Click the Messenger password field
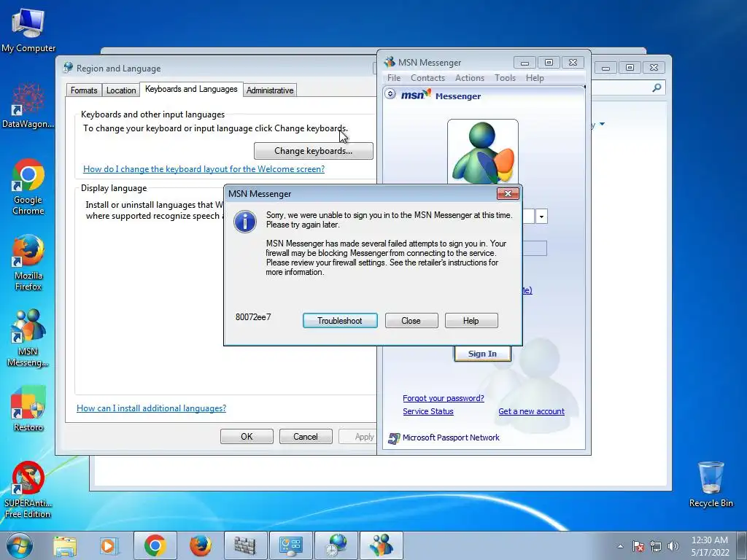747x560 pixels. click(535, 248)
